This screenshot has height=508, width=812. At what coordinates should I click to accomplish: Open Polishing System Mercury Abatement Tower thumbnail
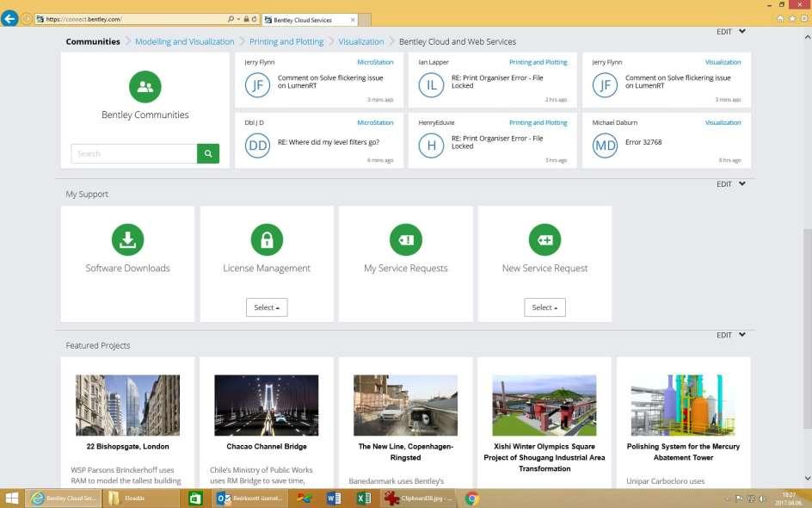click(683, 406)
